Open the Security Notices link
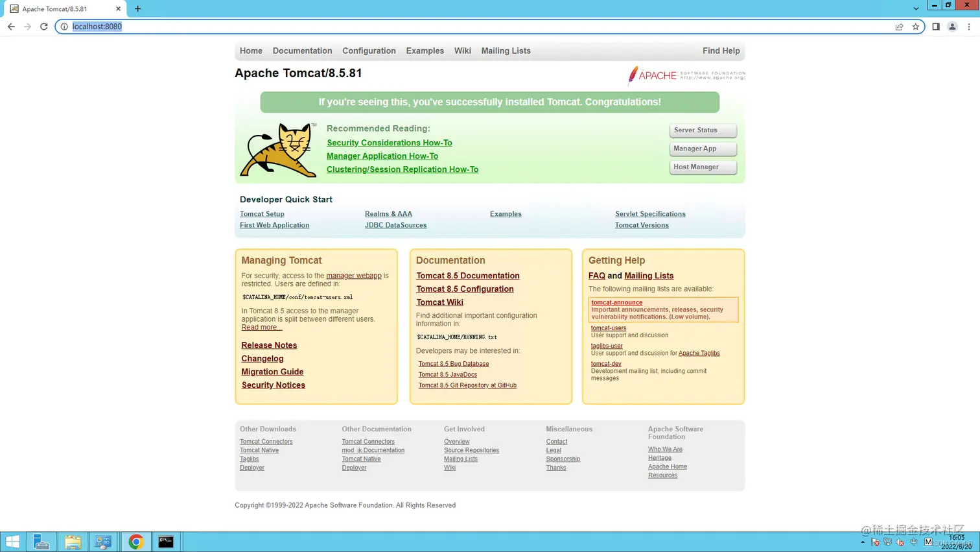Image resolution: width=980 pixels, height=552 pixels. pyautogui.click(x=273, y=385)
